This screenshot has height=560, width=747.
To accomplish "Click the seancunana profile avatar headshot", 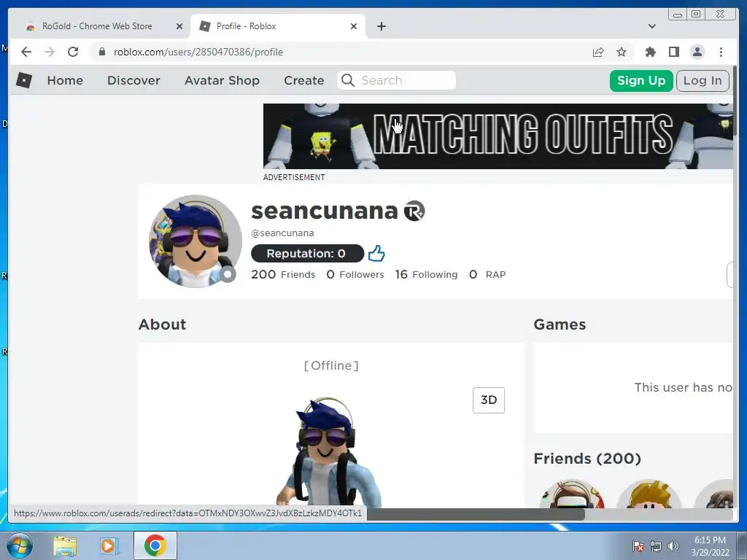I will [196, 241].
